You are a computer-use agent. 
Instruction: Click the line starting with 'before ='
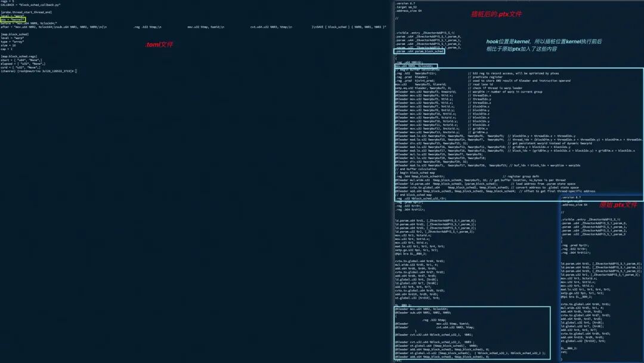pos(29,23)
